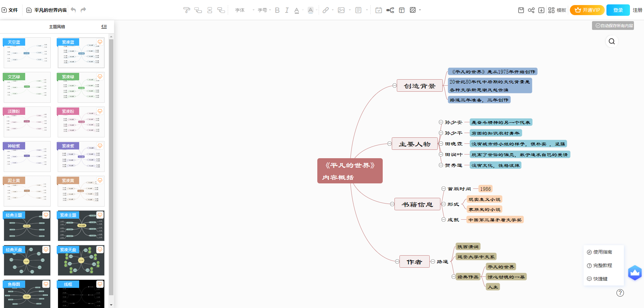Collapse the 路遥 node
This screenshot has height=308, width=644.
(x=433, y=261)
